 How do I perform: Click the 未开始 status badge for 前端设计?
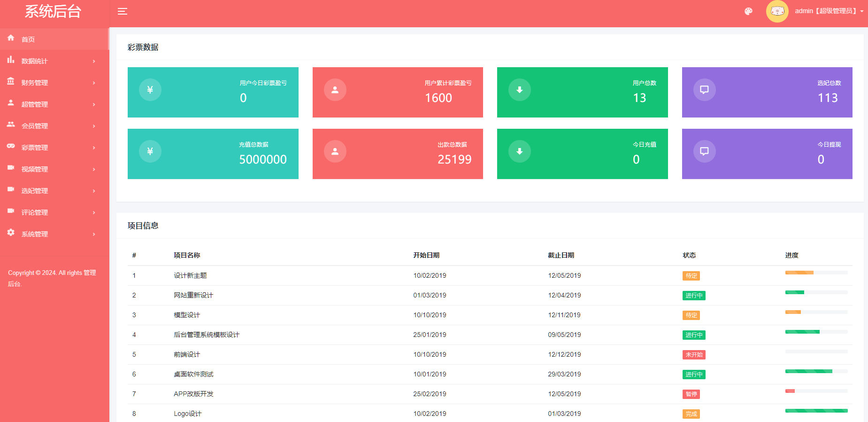pos(693,355)
